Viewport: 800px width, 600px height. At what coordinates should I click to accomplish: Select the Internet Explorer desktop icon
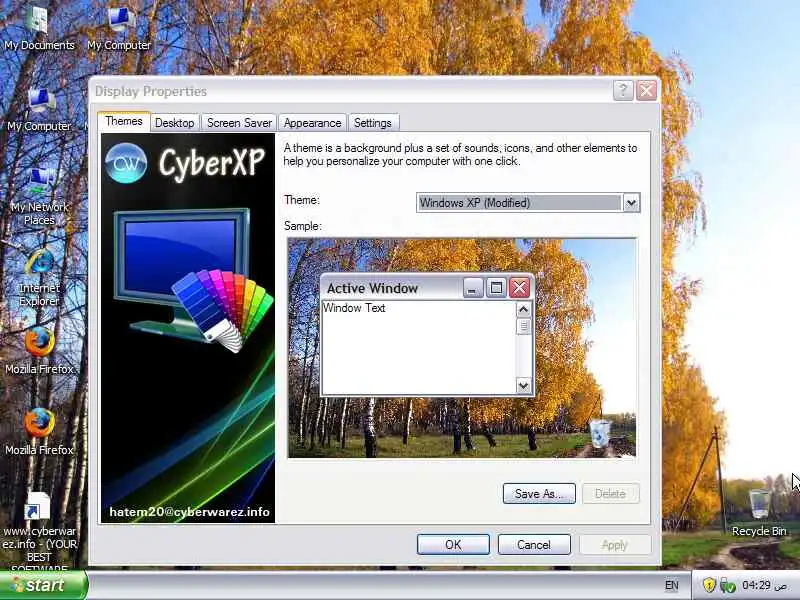point(39,278)
